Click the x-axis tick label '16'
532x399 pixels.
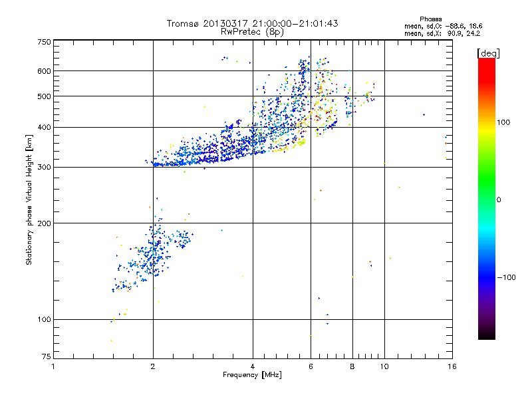click(452, 366)
